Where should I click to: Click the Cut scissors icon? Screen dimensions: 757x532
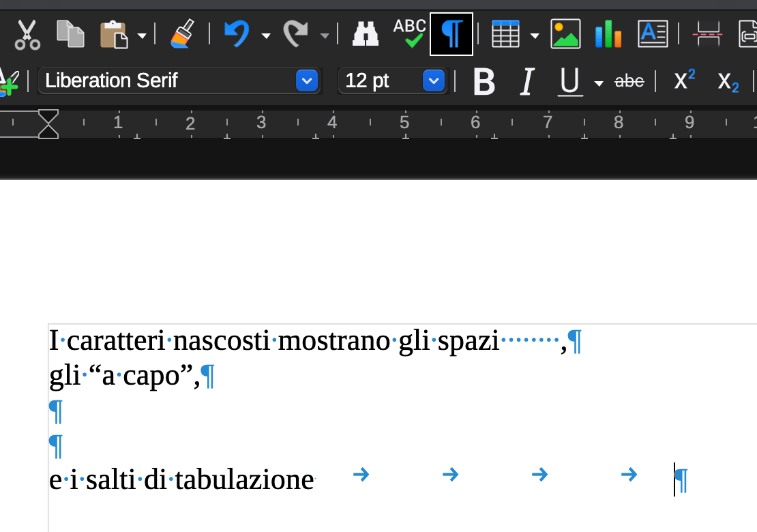click(27, 34)
